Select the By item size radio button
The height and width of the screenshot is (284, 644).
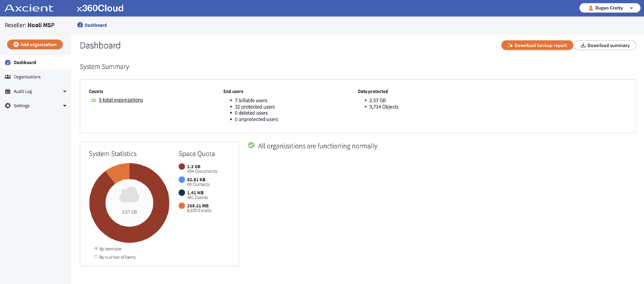pyautogui.click(x=96, y=248)
